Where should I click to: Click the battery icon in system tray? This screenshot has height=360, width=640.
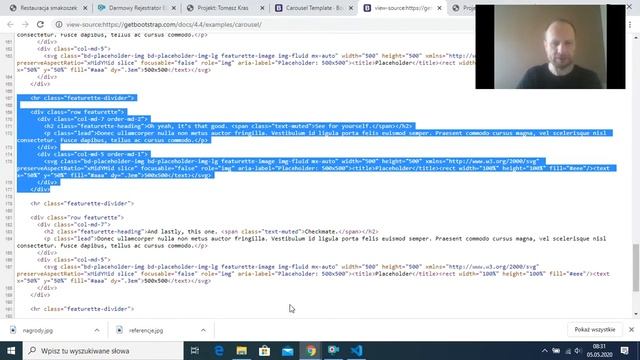(556, 351)
